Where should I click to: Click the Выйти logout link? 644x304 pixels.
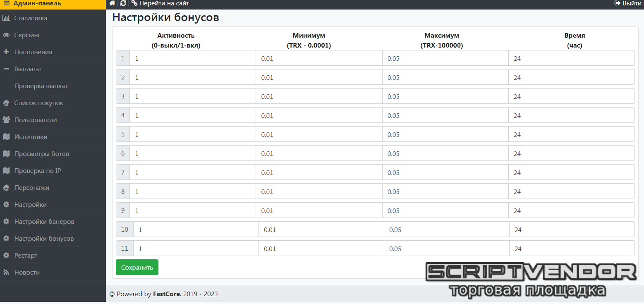coord(632,3)
